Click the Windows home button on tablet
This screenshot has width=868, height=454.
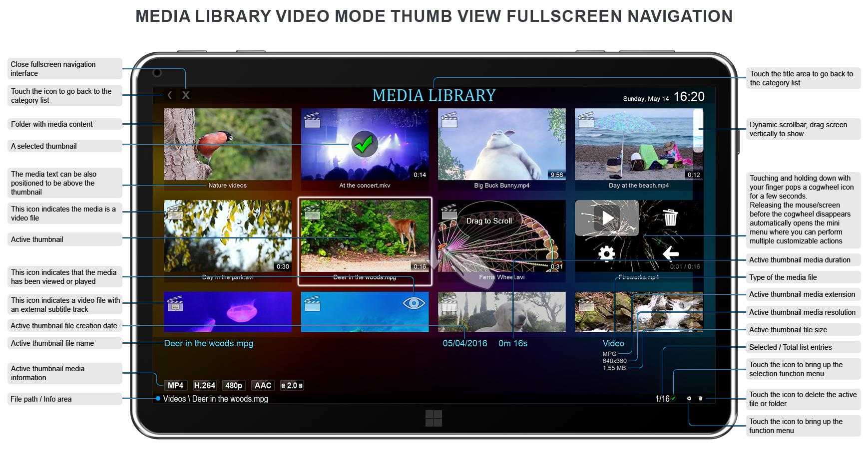point(434,418)
